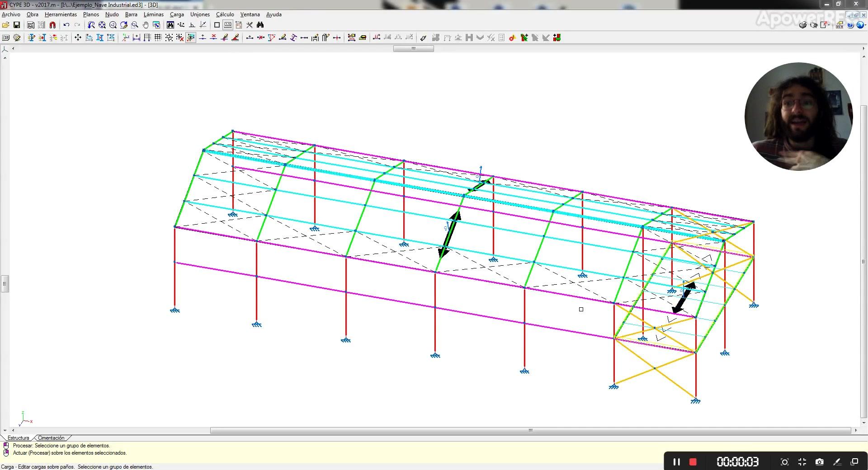
Task: Click the red magnet snap icon
Action: coord(52,25)
